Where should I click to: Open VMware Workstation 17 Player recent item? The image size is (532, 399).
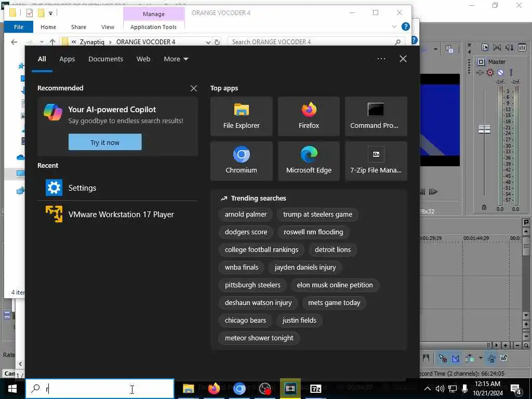coord(118,215)
